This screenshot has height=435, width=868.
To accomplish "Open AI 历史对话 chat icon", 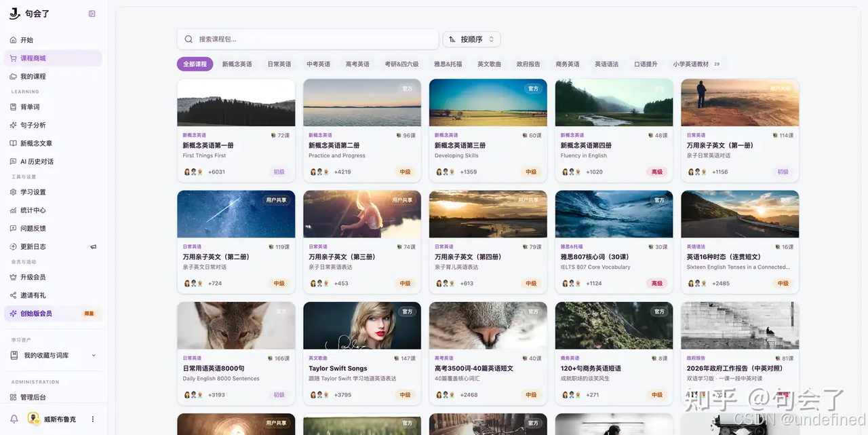I will (x=14, y=162).
